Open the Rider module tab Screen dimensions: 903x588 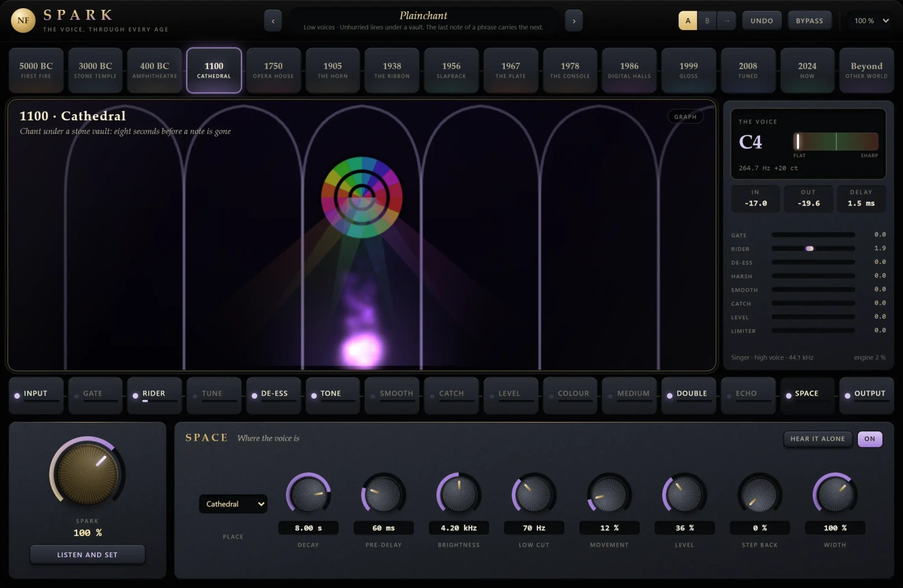click(x=155, y=395)
